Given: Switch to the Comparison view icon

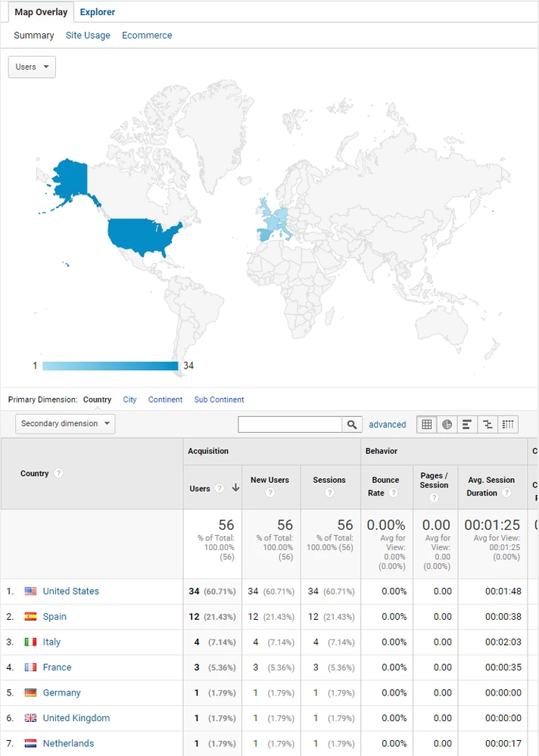Looking at the screenshot, I should [488, 425].
